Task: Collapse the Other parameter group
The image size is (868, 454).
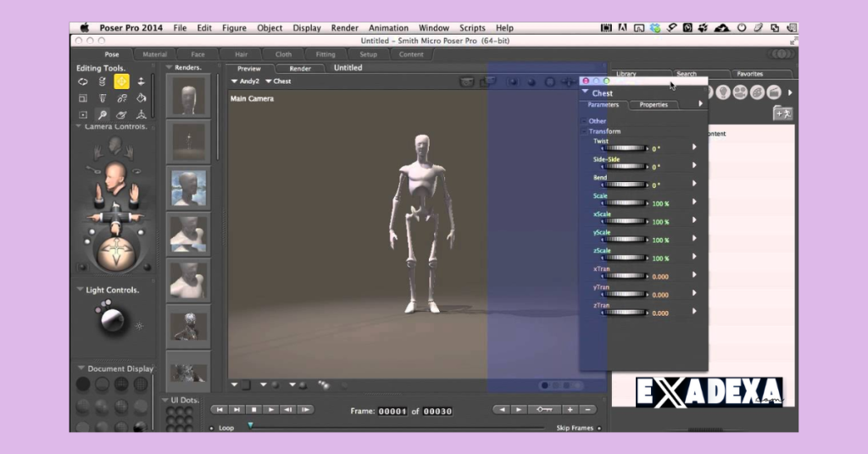Action: 583,120
